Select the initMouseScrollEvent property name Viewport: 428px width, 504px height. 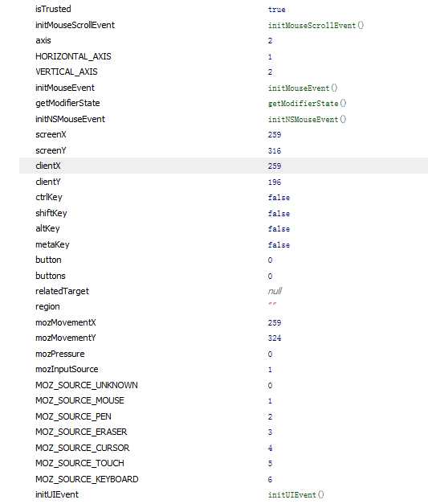75,25
